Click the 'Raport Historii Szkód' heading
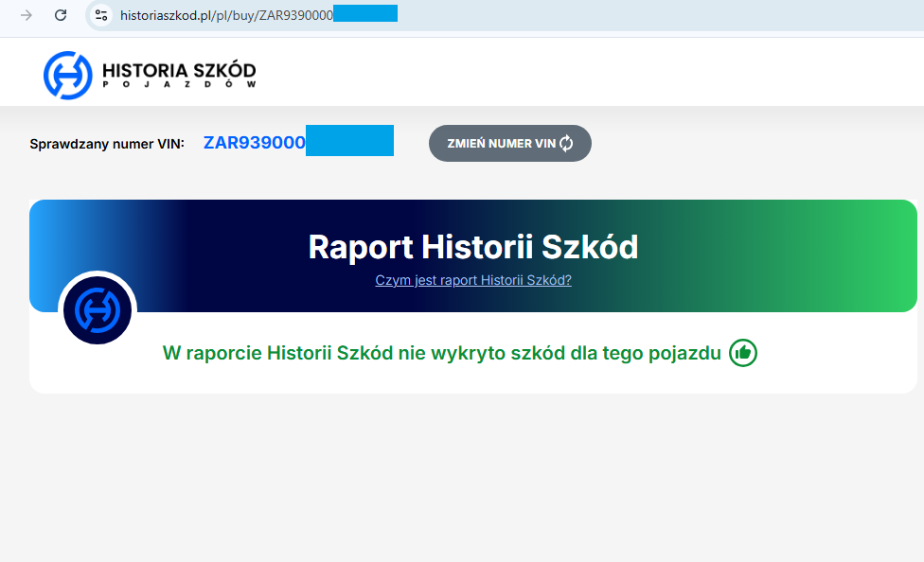The image size is (924, 562). [x=473, y=246]
